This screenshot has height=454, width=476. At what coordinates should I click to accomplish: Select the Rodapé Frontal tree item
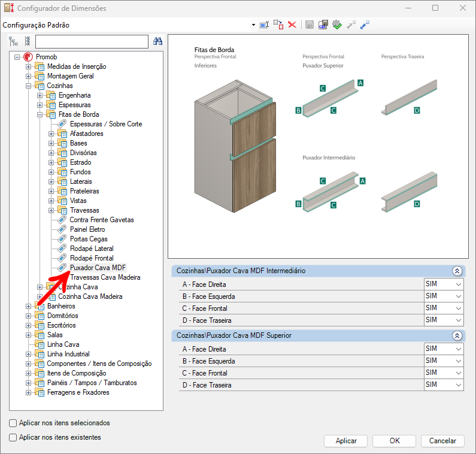coord(92,258)
